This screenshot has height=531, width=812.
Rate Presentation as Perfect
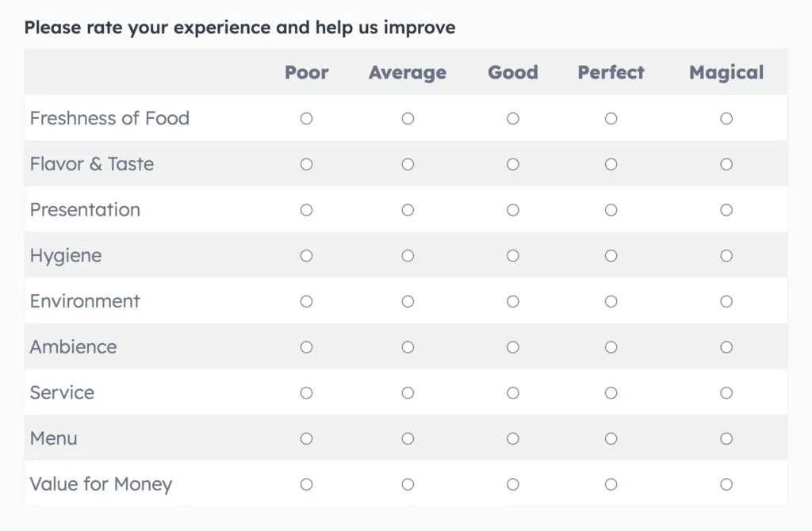(611, 210)
